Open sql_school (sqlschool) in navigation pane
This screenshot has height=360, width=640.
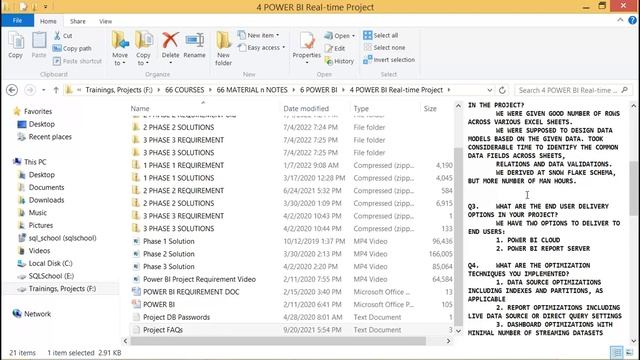(62, 238)
